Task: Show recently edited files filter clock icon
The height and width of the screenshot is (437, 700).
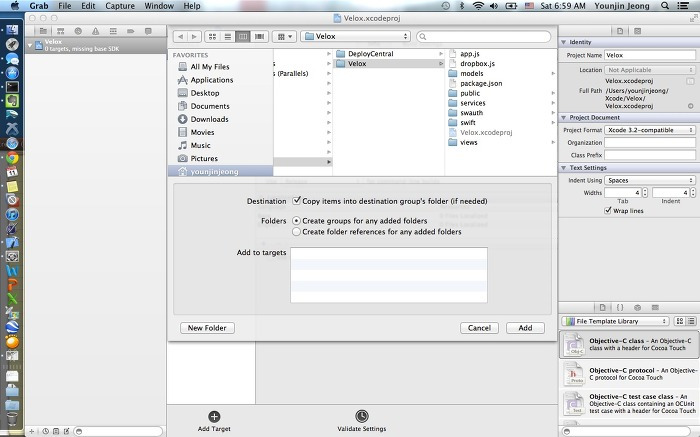Action: [x=45, y=431]
